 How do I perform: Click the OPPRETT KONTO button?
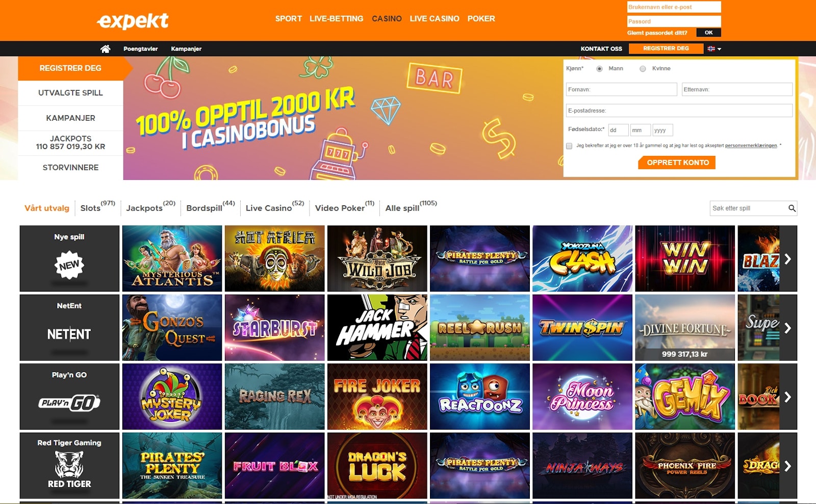(x=677, y=163)
